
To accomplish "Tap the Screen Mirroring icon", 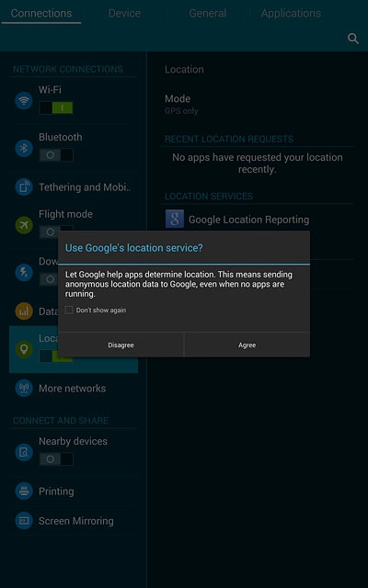I will point(24,521).
